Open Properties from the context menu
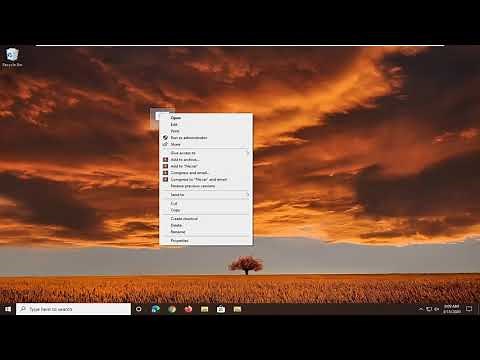 click(206, 240)
